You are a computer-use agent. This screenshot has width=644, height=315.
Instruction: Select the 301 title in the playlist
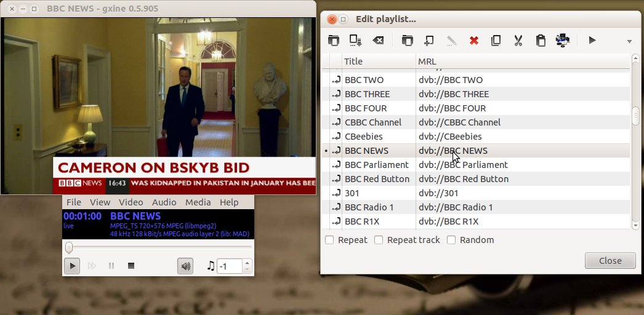[x=352, y=193]
